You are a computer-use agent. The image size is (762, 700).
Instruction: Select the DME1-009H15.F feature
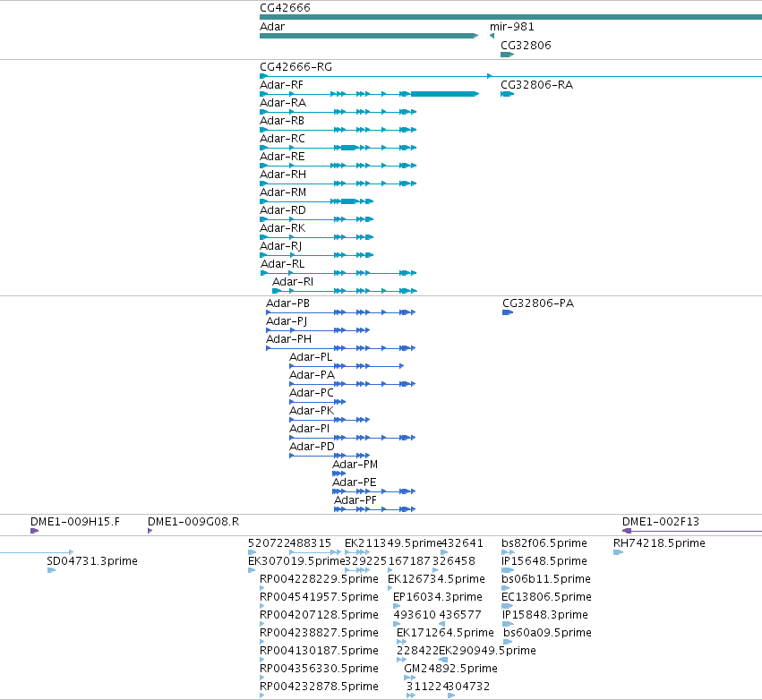click(35, 531)
